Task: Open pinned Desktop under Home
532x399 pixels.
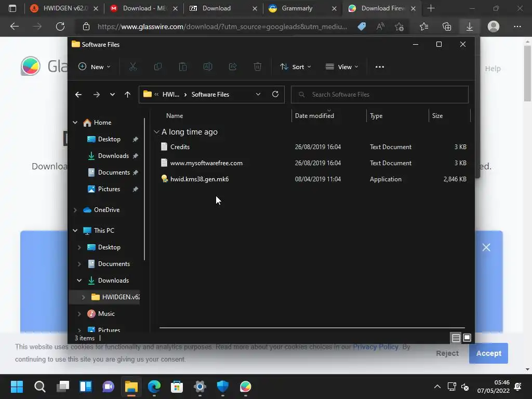Action: pyautogui.click(x=109, y=139)
